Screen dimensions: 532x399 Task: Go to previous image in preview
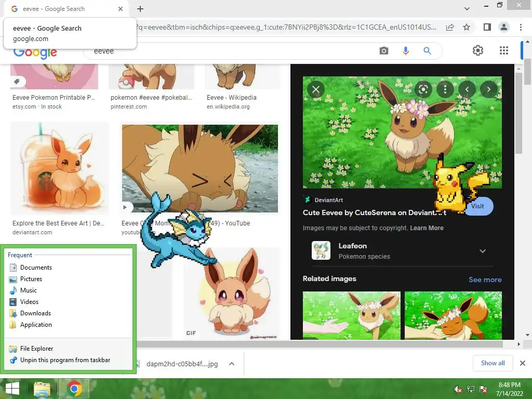point(467,89)
